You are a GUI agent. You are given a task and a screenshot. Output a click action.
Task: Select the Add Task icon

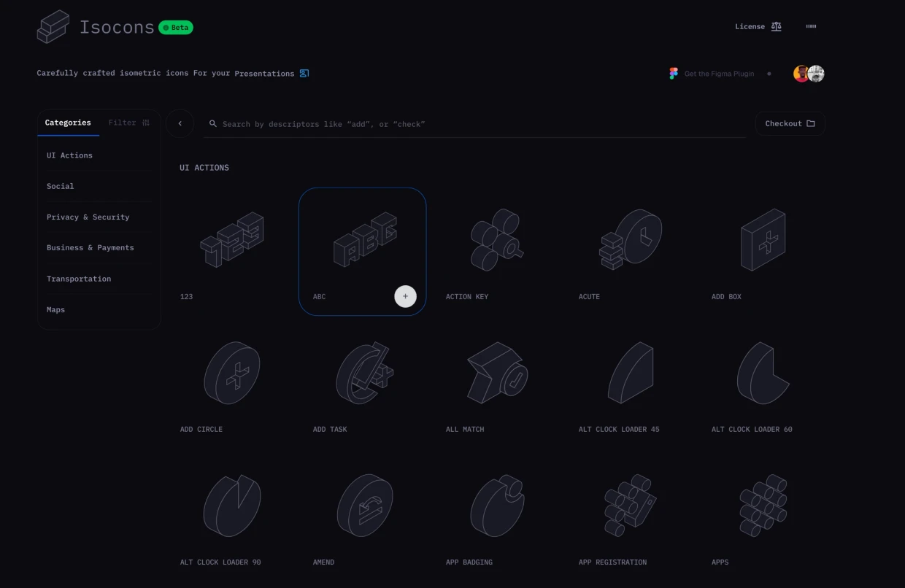pyautogui.click(x=364, y=373)
